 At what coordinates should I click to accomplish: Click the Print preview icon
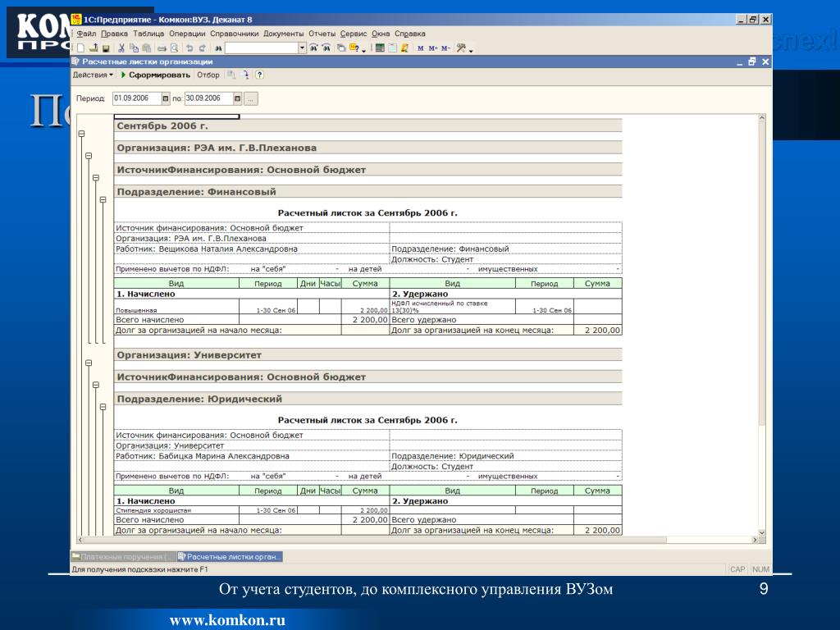pyautogui.click(x=174, y=48)
